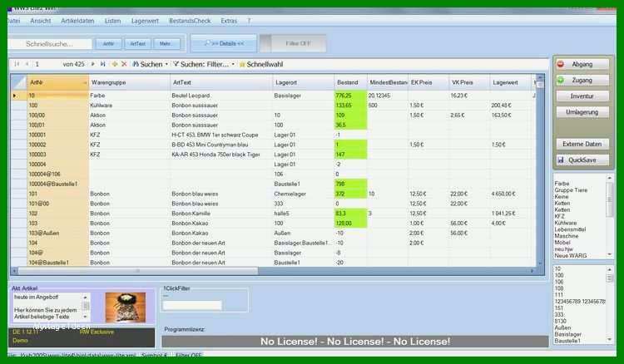Click the yellow Schnellwahl star icon
The width and height of the screenshot is (624, 364).
[242, 64]
